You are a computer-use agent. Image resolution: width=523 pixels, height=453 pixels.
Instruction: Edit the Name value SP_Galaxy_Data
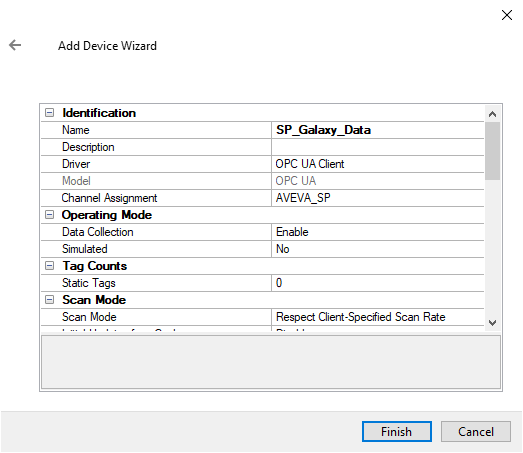[378, 130]
